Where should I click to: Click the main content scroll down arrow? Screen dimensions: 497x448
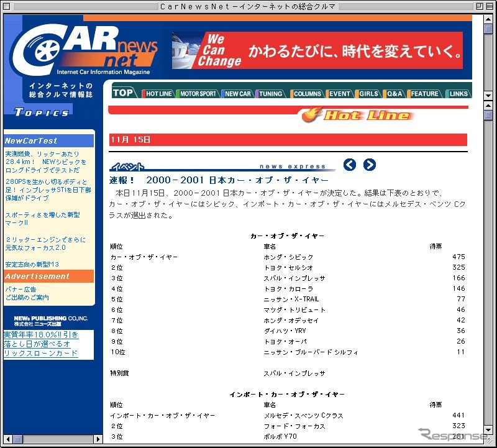click(488, 429)
